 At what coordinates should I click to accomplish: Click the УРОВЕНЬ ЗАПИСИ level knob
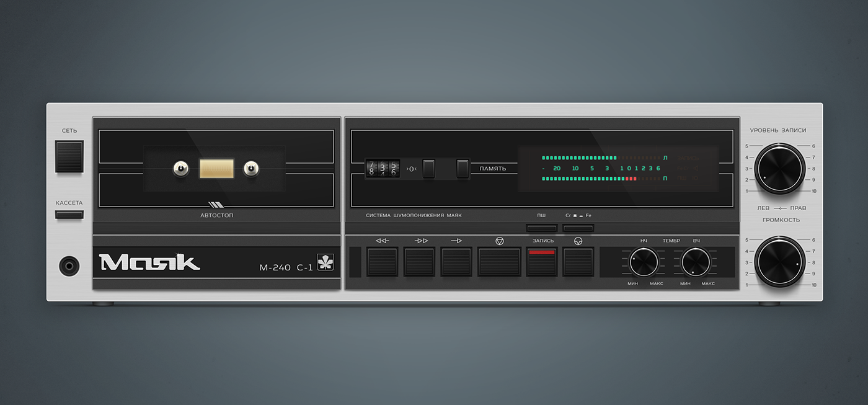click(779, 167)
